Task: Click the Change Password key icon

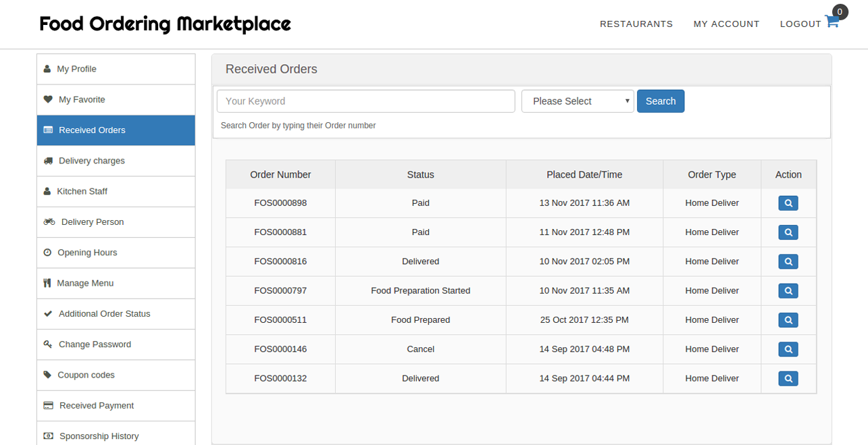Action: tap(47, 344)
